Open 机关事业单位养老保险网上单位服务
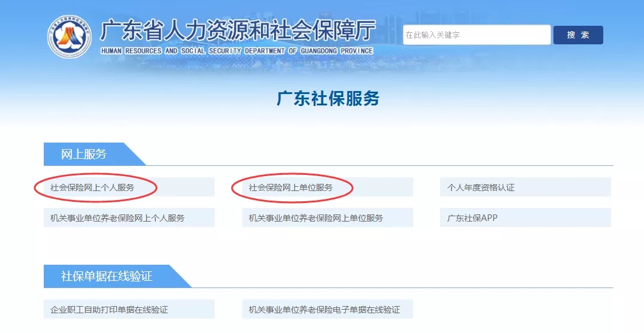The image size is (644, 333). [316, 218]
